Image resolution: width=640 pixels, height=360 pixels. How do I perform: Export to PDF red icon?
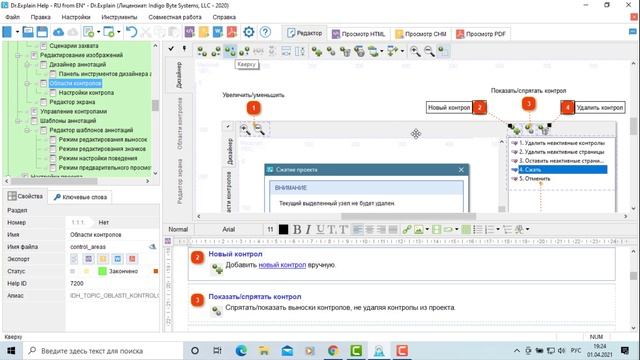coord(232,32)
